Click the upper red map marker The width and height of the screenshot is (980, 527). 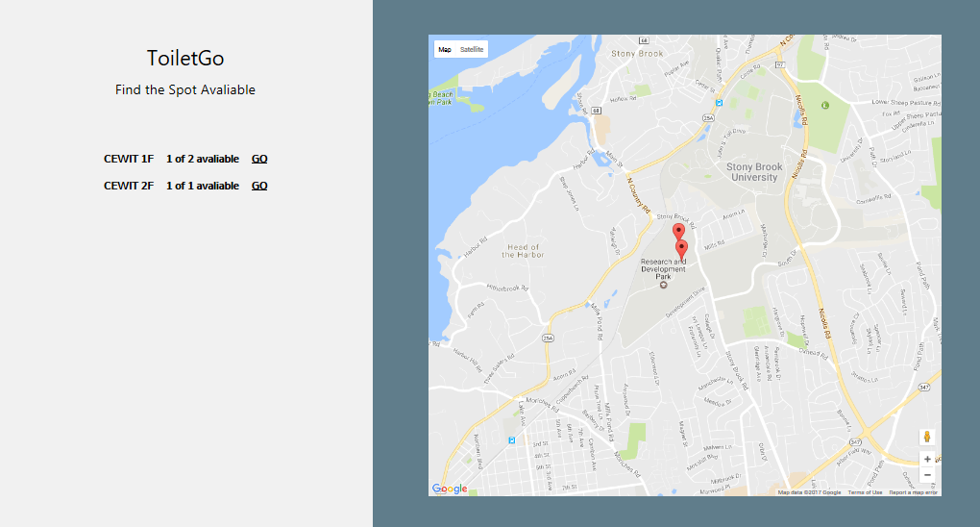678,232
